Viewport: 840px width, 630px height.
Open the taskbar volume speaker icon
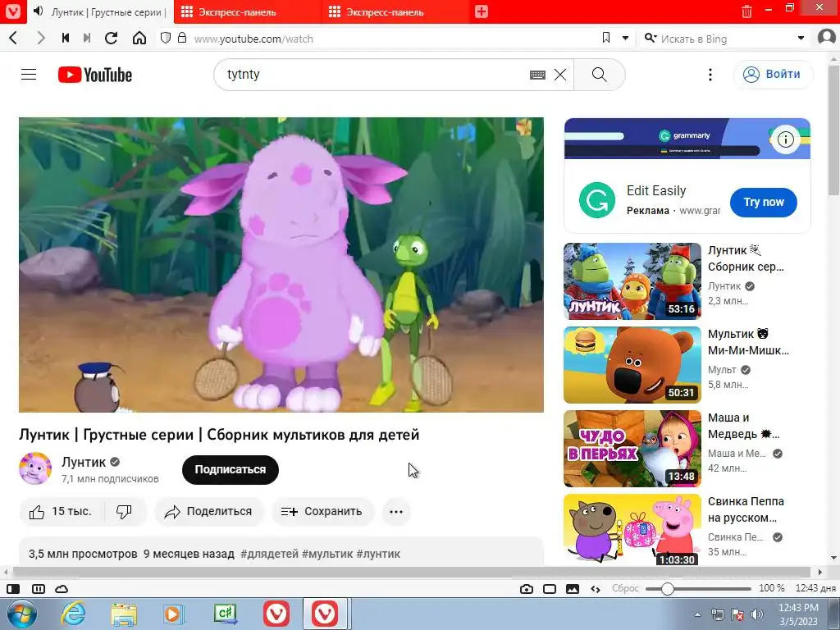[756, 614]
